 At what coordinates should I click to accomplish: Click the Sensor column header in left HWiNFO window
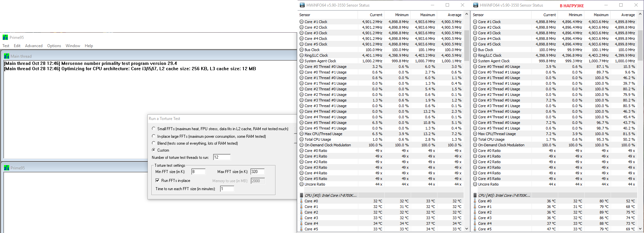pyautogui.click(x=328, y=15)
